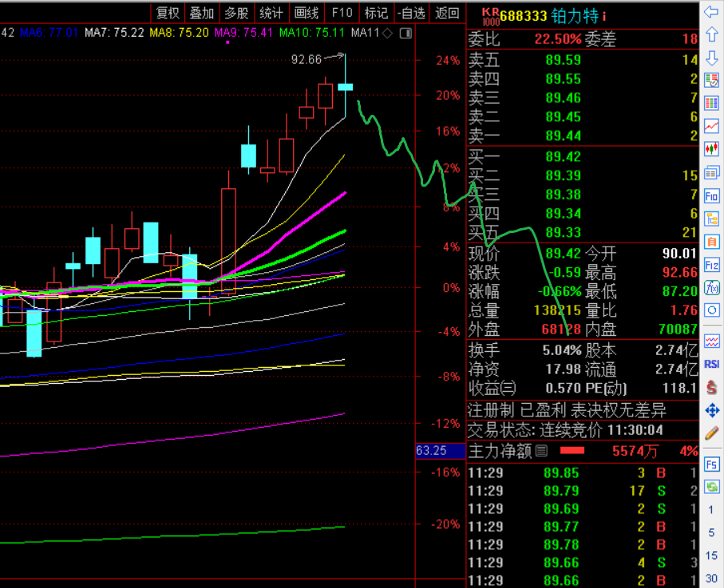Click the F5 switch chart icon

click(x=711, y=464)
